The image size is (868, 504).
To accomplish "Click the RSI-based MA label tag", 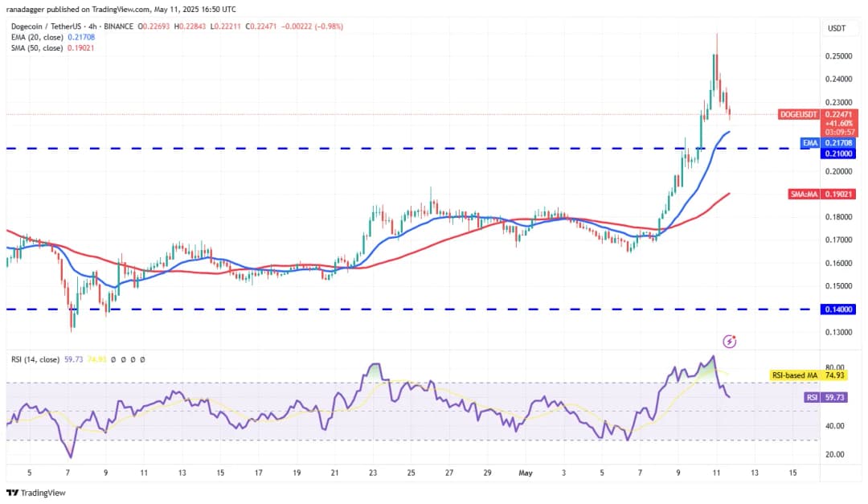I will coord(794,375).
